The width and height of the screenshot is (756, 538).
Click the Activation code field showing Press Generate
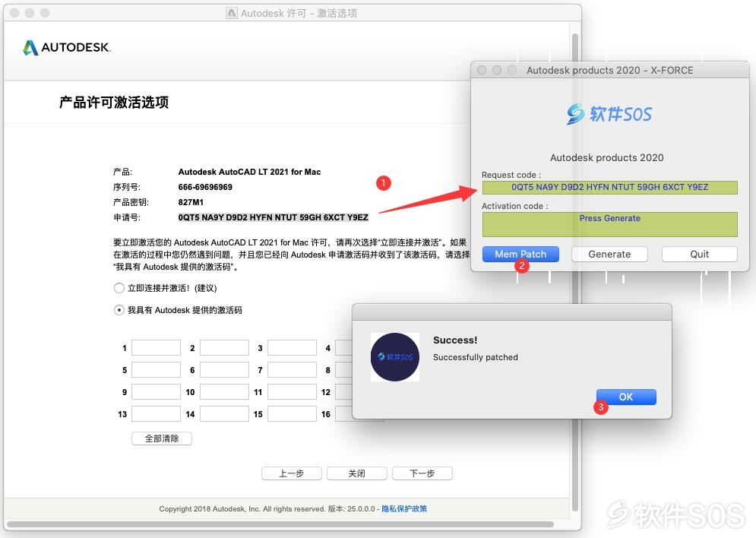pos(610,224)
